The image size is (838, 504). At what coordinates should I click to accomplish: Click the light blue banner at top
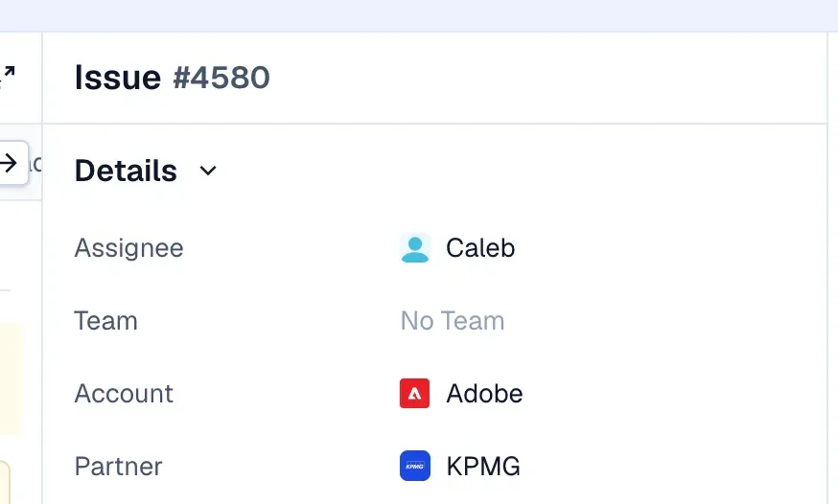click(x=419, y=15)
